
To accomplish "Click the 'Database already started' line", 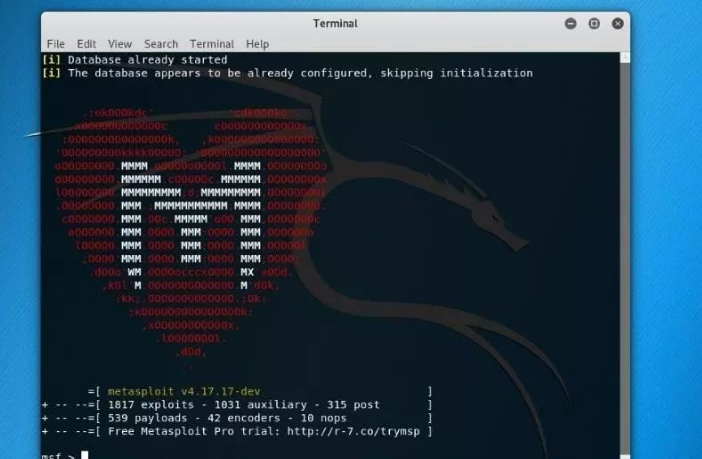I will (135, 60).
